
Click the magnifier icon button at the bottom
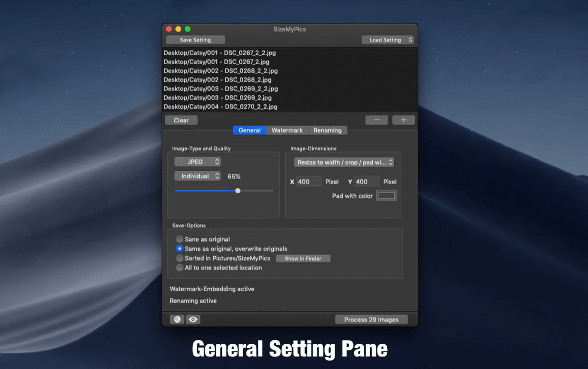coord(177,319)
